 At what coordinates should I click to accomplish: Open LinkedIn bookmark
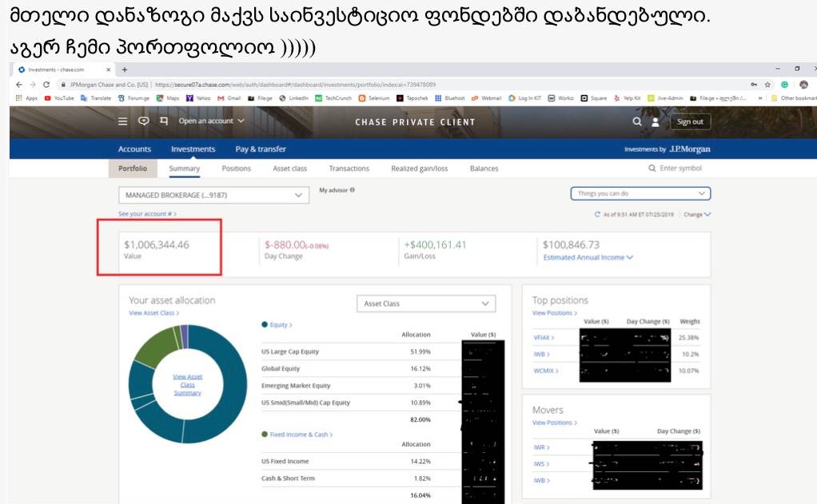coord(294,98)
